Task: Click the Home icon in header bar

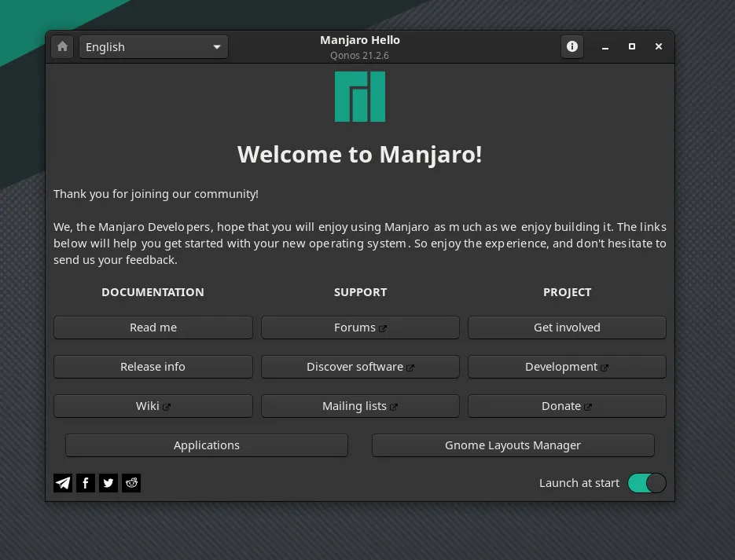Action: click(x=63, y=47)
